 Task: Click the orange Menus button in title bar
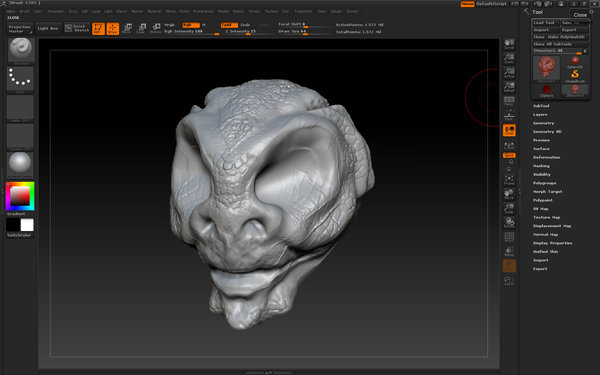click(467, 4)
